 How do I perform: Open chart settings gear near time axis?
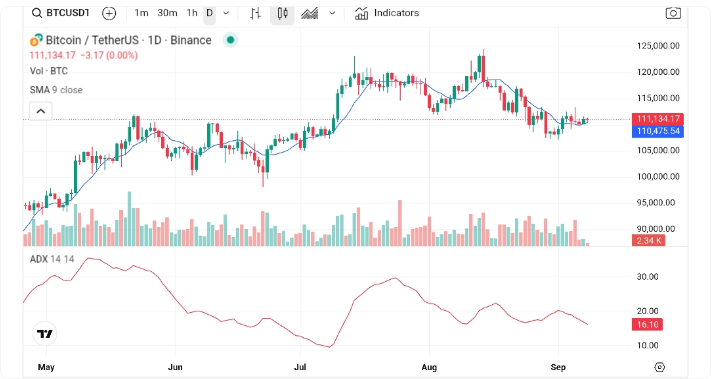(x=660, y=367)
